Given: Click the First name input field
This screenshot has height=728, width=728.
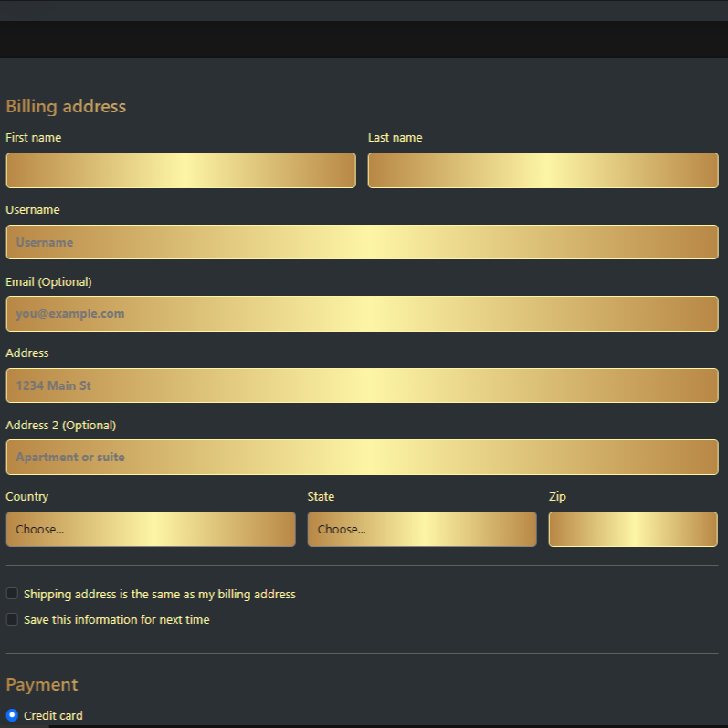Looking at the screenshot, I should tap(181, 170).
